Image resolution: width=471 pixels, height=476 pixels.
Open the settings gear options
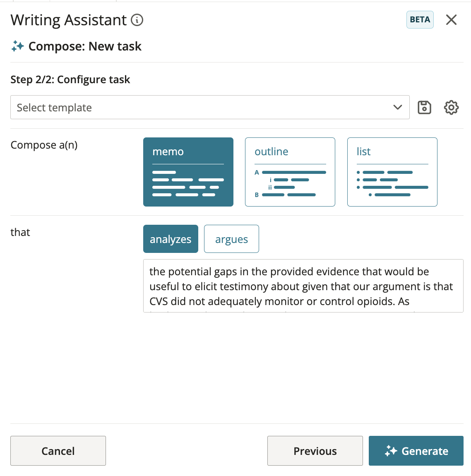(451, 107)
